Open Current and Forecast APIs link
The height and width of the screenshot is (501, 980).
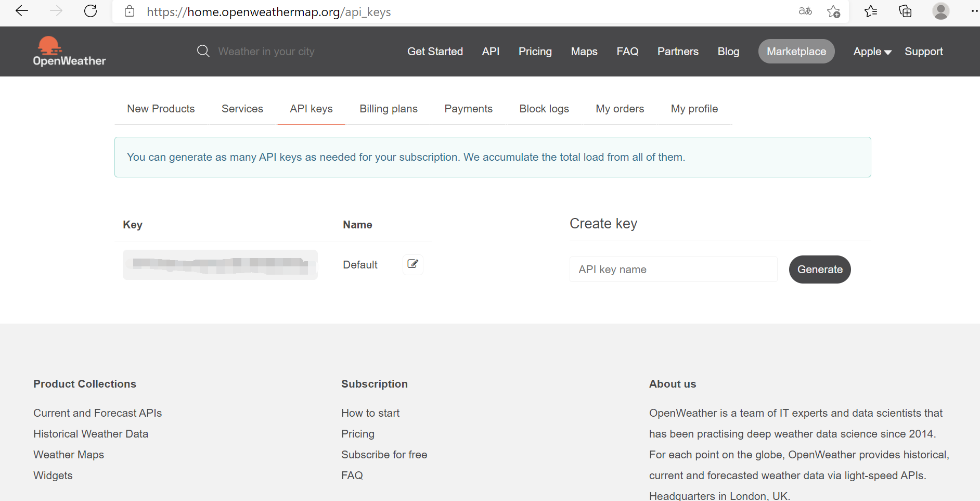pos(97,413)
